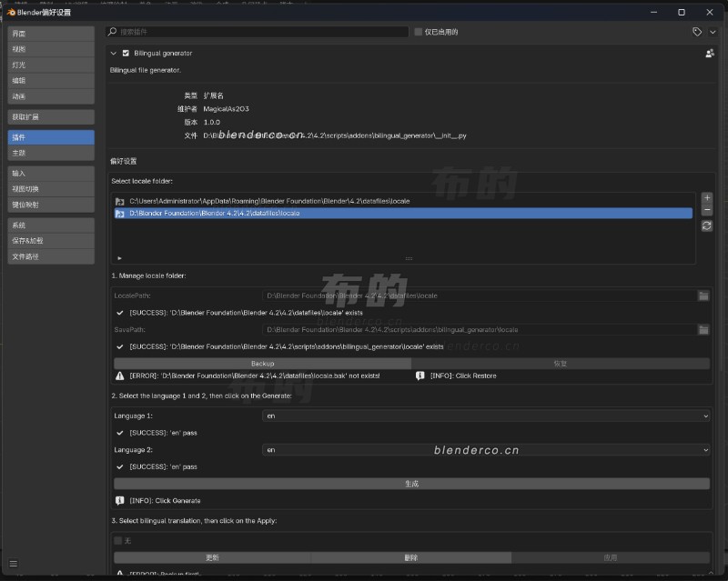Refresh the locale folder list
728x581 pixels.
point(707,226)
